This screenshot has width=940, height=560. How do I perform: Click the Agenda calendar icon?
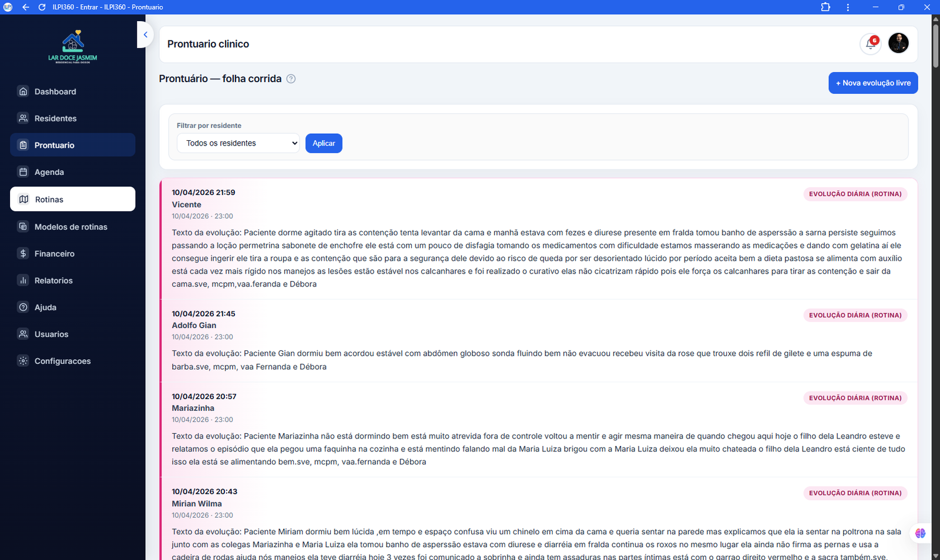pyautogui.click(x=23, y=172)
